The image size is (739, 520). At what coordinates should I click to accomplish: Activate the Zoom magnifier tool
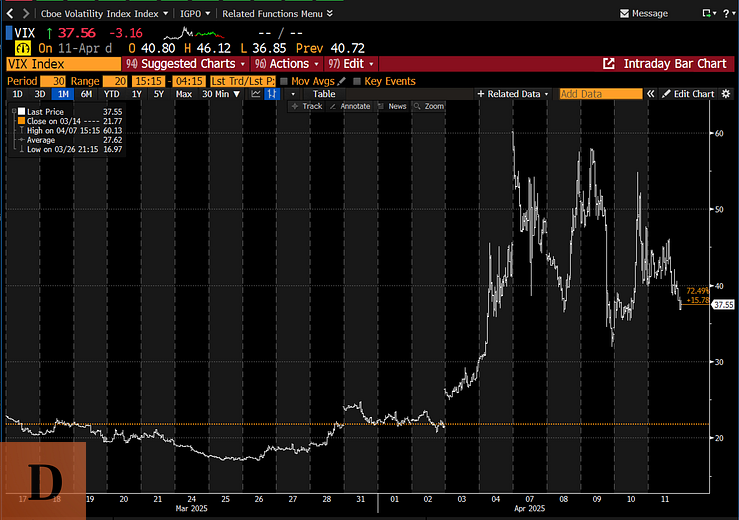[x=429, y=106]
